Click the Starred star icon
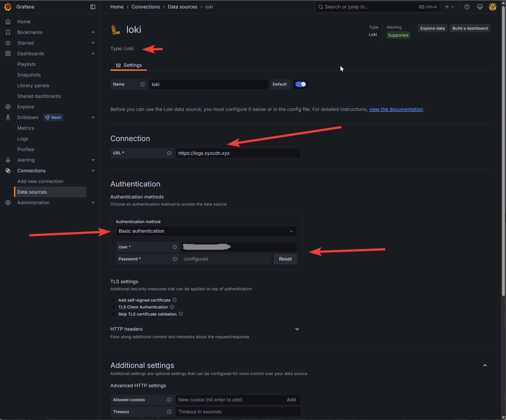Image resolution: width=506 pixels, height=420 pixels. (8, 43)
